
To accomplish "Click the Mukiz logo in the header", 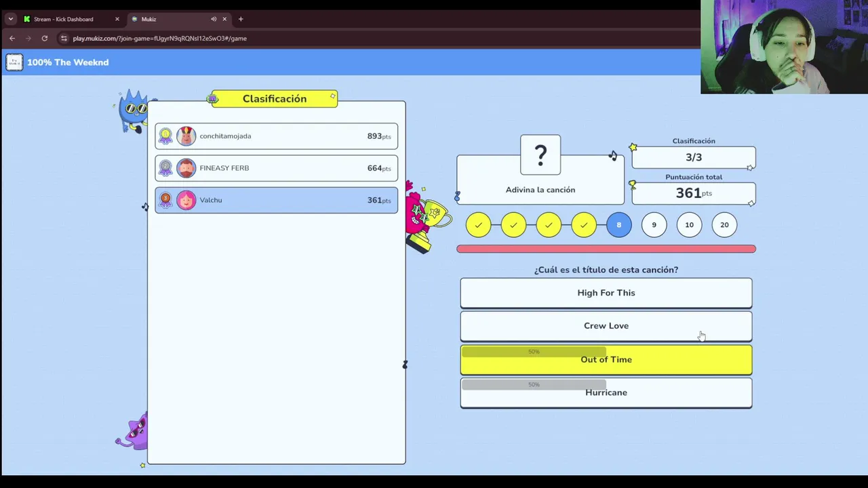I will tap(14, 62).
